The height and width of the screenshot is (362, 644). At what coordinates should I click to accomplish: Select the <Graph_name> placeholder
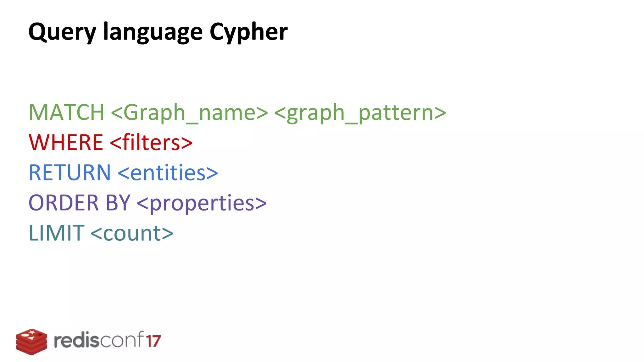pyautogui.click(x=189, y=113)
